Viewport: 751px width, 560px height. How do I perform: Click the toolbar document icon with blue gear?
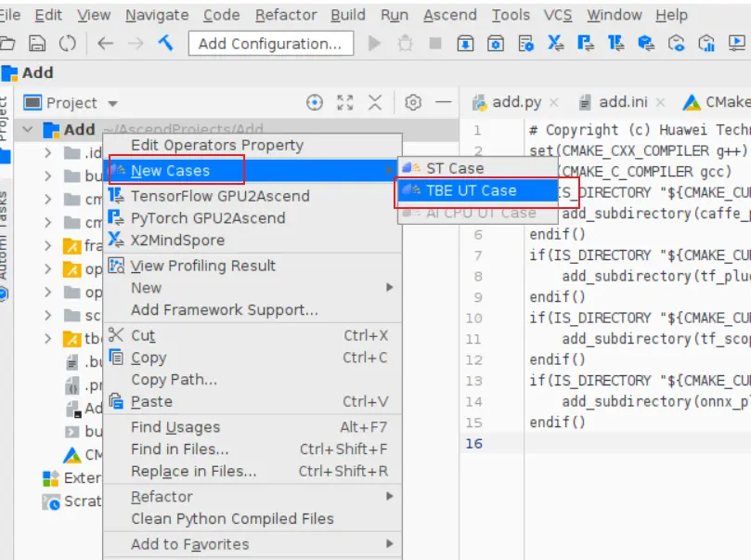[526, 44]
